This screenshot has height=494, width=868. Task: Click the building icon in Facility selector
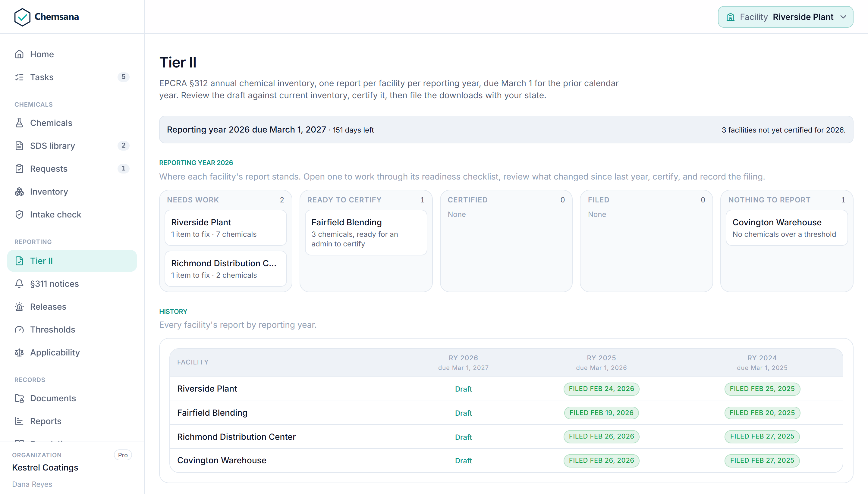pos(731,17)
